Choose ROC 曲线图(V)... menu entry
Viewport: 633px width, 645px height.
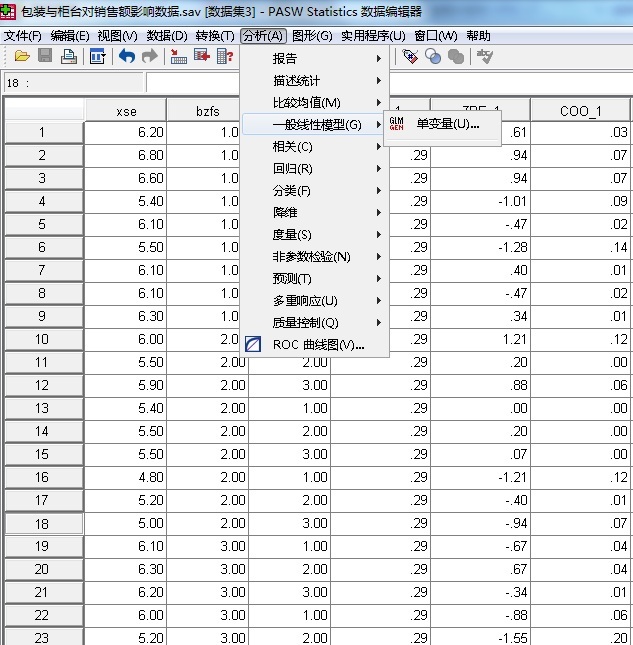click(314, 345)
